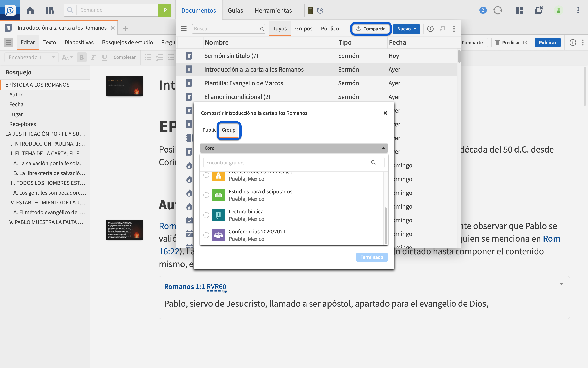Image resolution: width=588 pixels, height=368 pixels.
Task: Toggle italic formatting in sermon editor
Action: point(93,57)
